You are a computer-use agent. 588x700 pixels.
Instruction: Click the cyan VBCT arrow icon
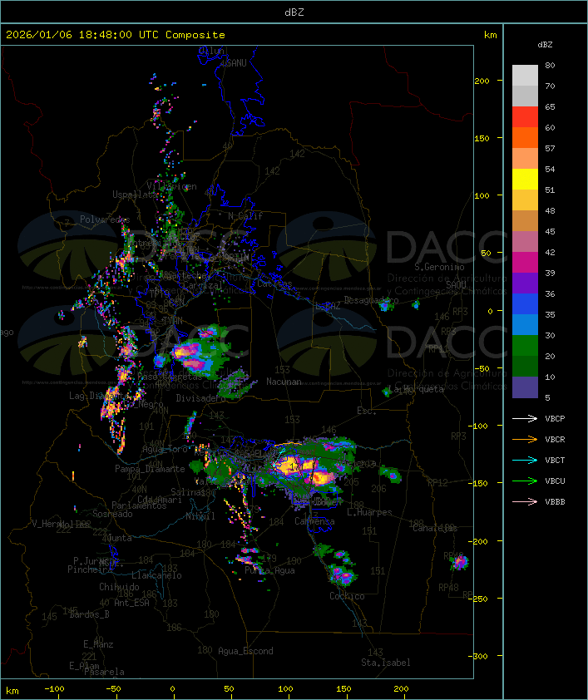(525, 460)
